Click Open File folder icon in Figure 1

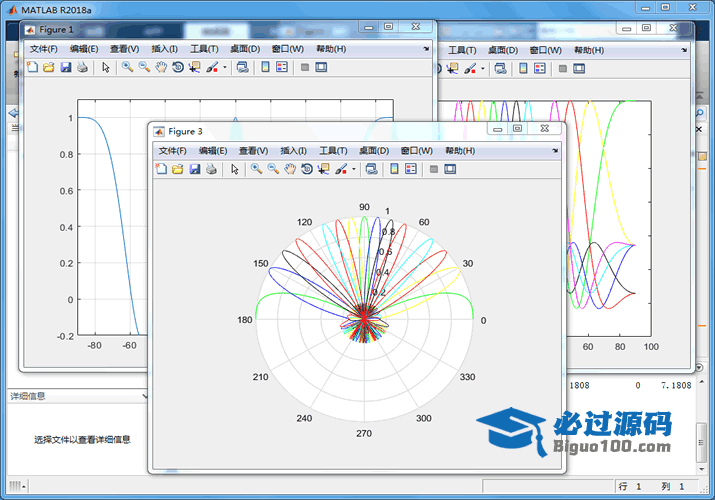[49, 67]
